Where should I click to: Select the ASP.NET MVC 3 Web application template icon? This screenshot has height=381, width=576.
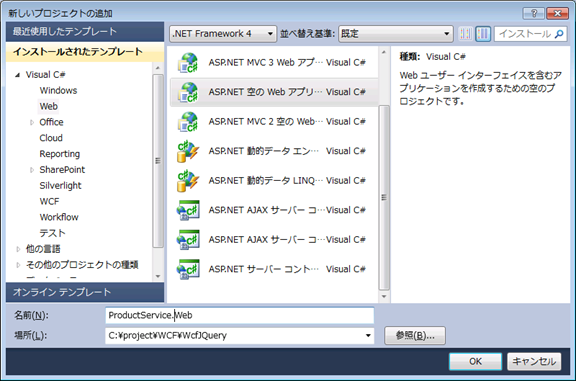coord(188,62)
